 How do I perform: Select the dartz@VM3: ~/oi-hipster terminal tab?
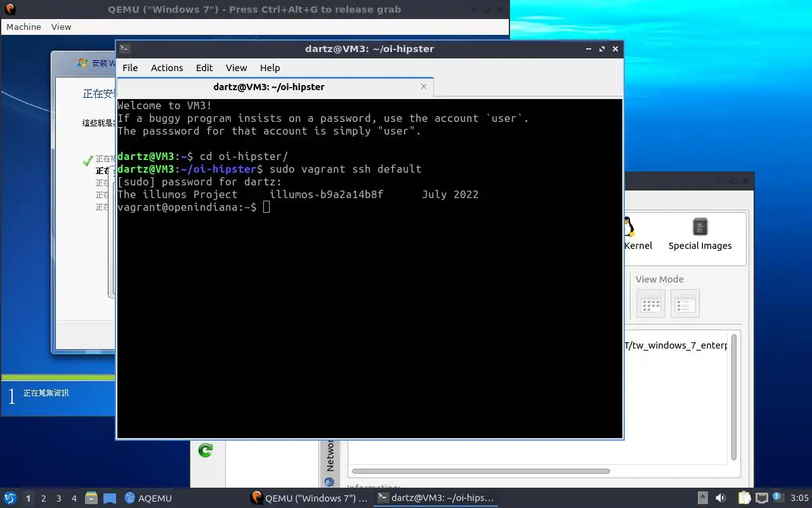(x=275, y=87)
